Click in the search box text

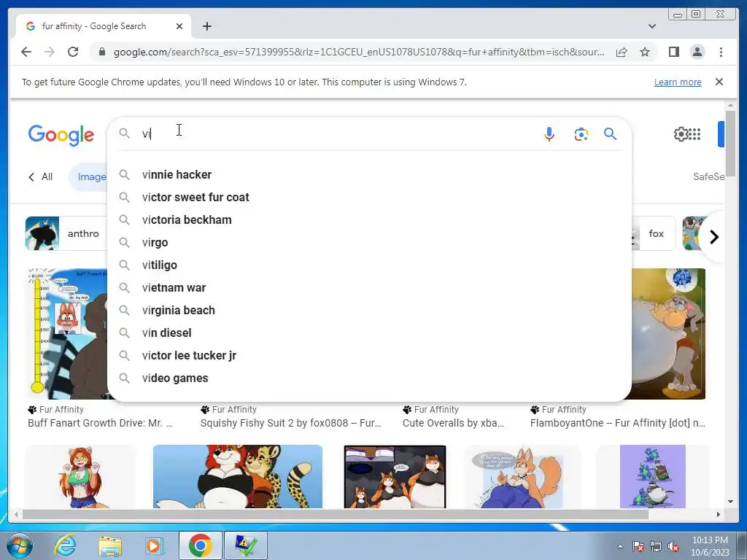333,134
